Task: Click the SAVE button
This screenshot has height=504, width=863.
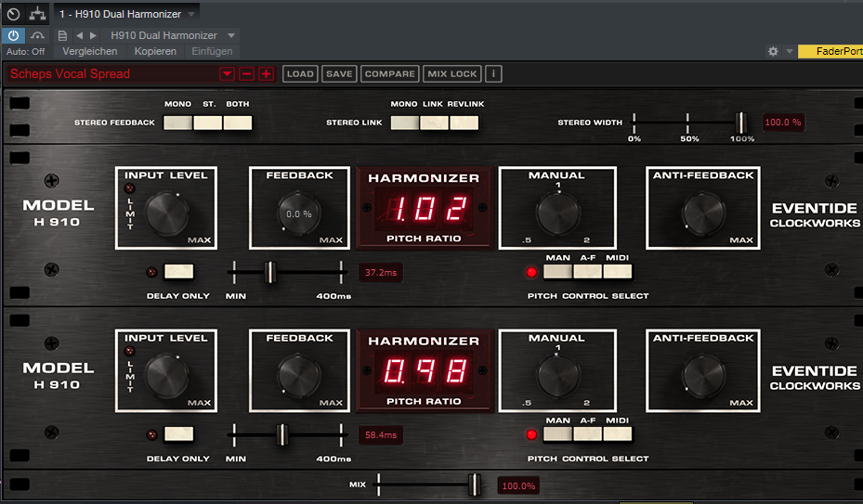Action: [339, 73]
